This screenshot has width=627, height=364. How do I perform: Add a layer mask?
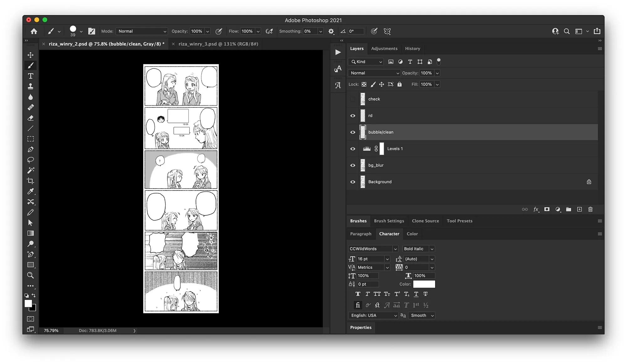[x=547, y=209]
